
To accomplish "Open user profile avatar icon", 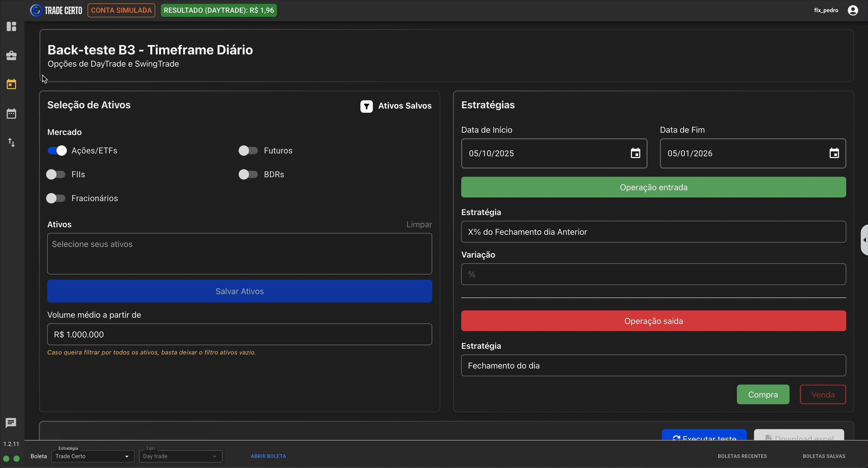I will pos(852,10).
